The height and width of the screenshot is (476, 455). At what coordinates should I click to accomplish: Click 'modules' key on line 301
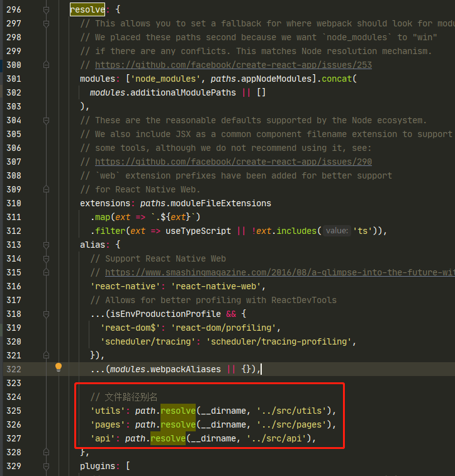point(98,79)
